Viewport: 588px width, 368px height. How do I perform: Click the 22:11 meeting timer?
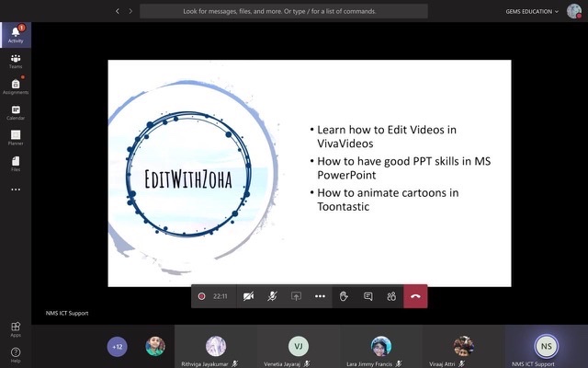pyautogui.click(x=220, y=296)
